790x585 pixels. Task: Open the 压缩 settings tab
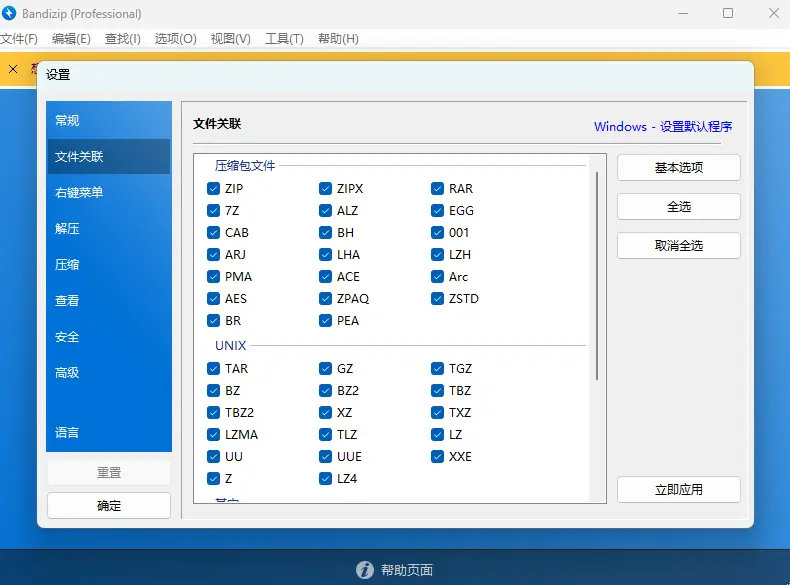[x=109, y=265]
